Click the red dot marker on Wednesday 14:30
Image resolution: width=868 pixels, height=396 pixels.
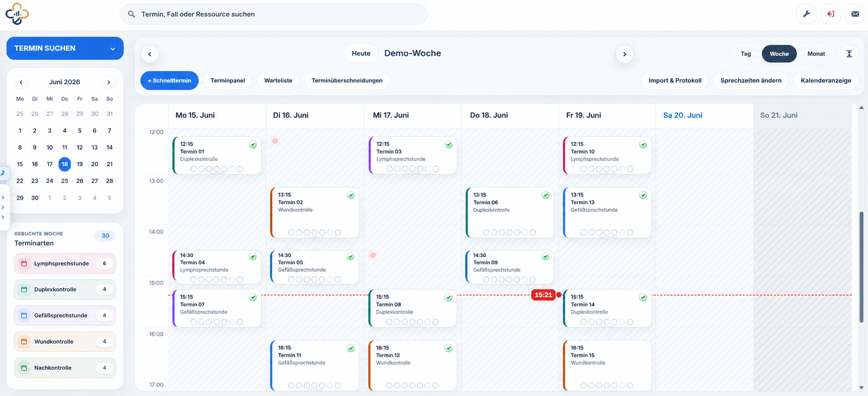click(x=373, y=255)
